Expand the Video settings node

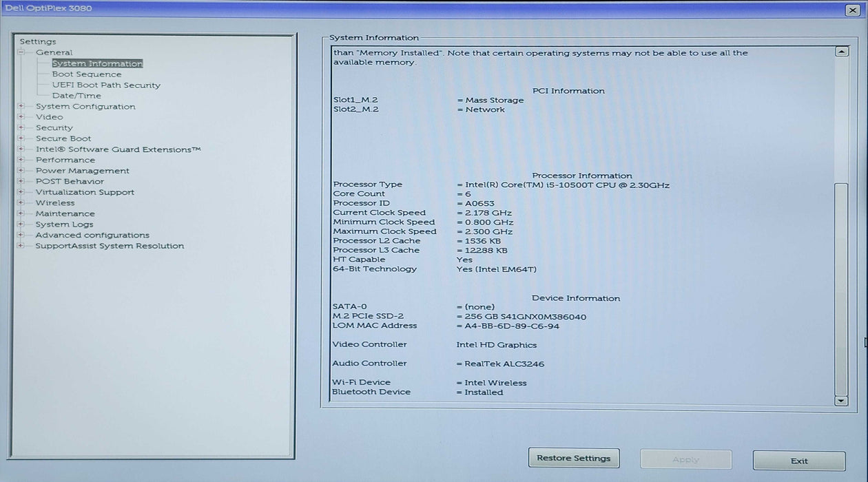(x=21, y=117)
